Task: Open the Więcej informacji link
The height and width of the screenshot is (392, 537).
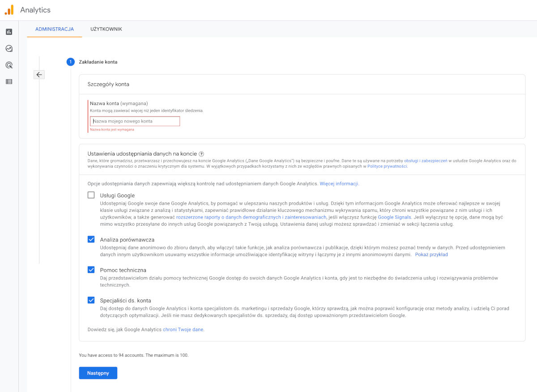Action: (339, 184)
